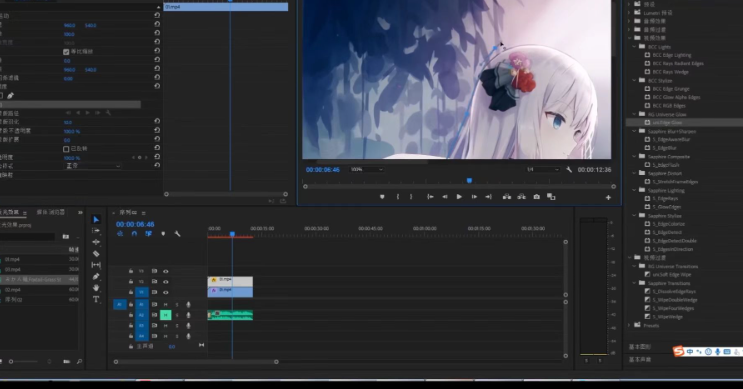Click the Extract button

click(x=521, y=197)
